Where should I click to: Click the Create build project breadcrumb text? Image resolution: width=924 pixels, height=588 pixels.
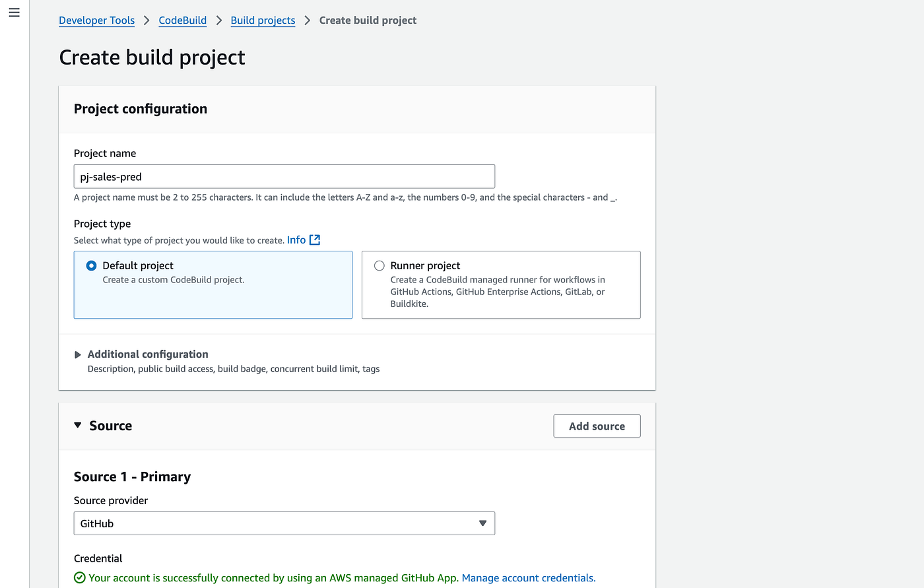pyautogui.click(x=368, y=20)
